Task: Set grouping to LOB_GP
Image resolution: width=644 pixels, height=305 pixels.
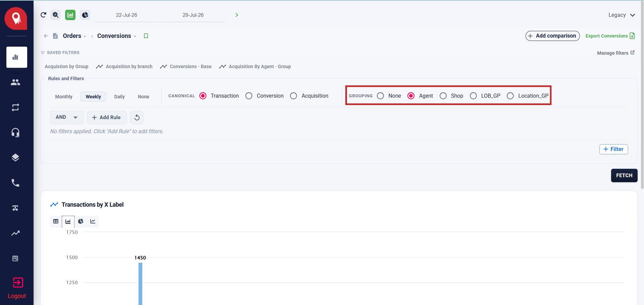Action: click(x=473, y=96)
